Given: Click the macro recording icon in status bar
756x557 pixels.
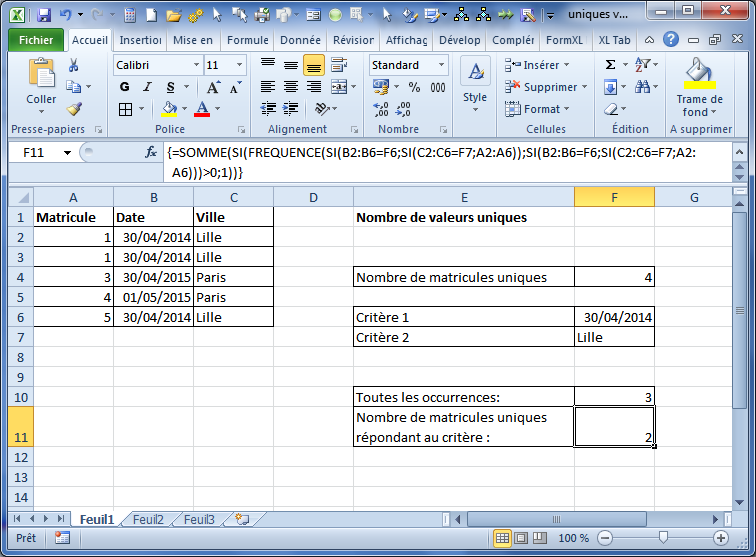Looking at the screenshot, I should pyautogui.click(x=62, y=538).
